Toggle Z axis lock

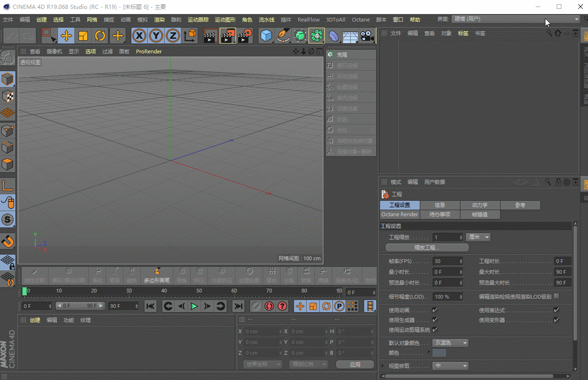pyautogui.click(x=173, y=36)
